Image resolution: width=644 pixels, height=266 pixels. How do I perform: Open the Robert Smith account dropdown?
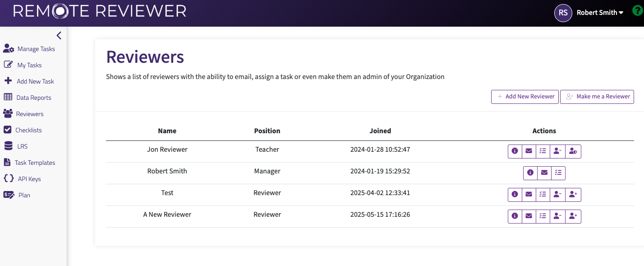pyautogui.click(x=600, y=13)
